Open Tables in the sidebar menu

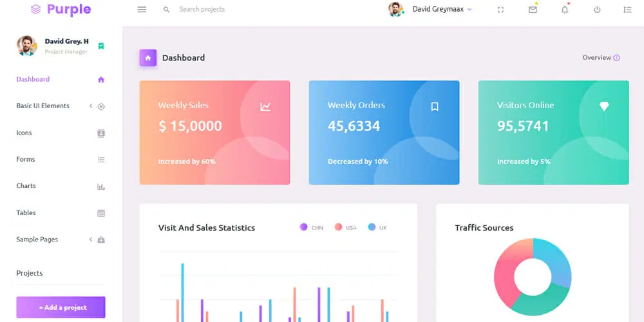click(26, 213)
